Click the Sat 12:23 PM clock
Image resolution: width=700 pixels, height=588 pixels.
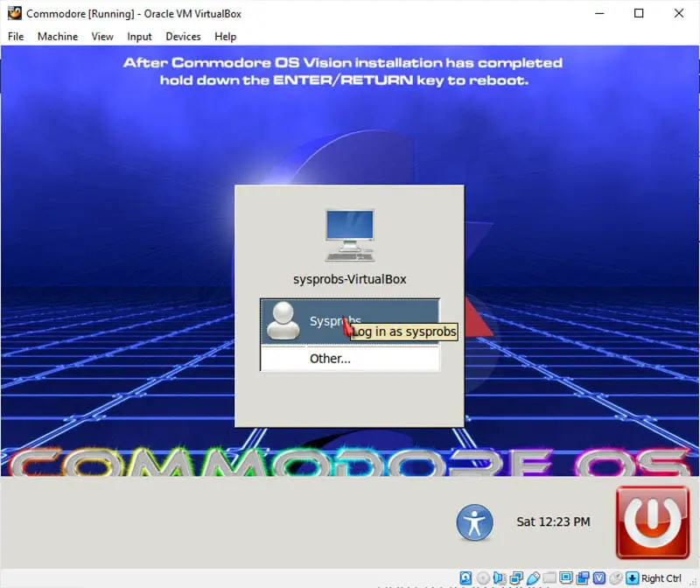(x=553, y=521)
